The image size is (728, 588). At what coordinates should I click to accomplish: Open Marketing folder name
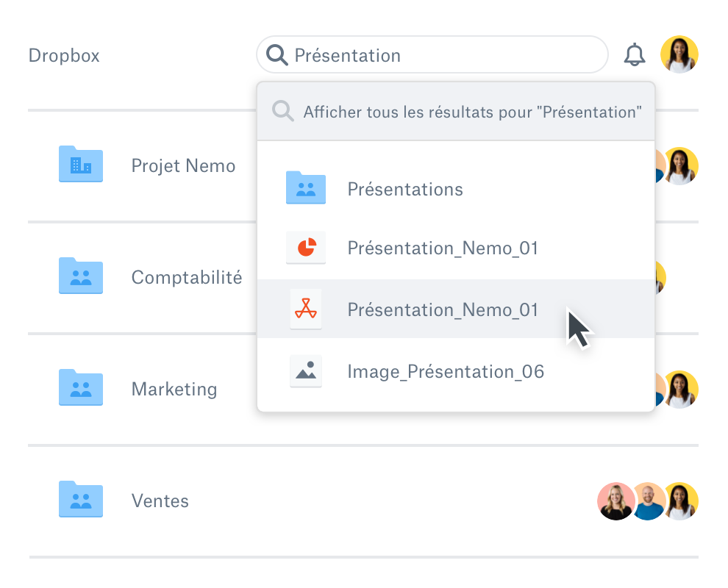(174, 390)
